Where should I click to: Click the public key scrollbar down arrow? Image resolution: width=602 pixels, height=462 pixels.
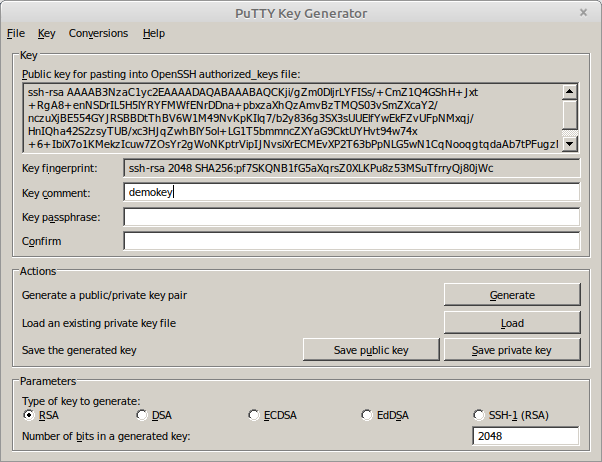[570, 144]
